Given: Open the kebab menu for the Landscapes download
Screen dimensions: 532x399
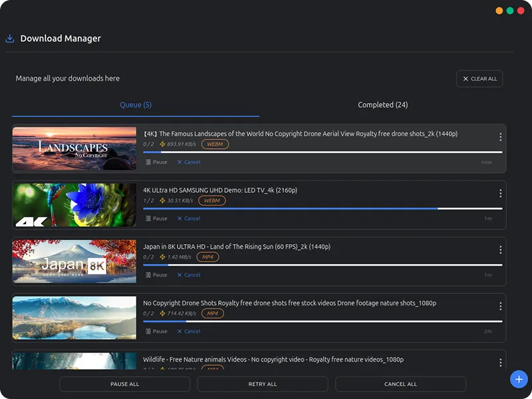Looking at the screenshot, I should [501, 137].
